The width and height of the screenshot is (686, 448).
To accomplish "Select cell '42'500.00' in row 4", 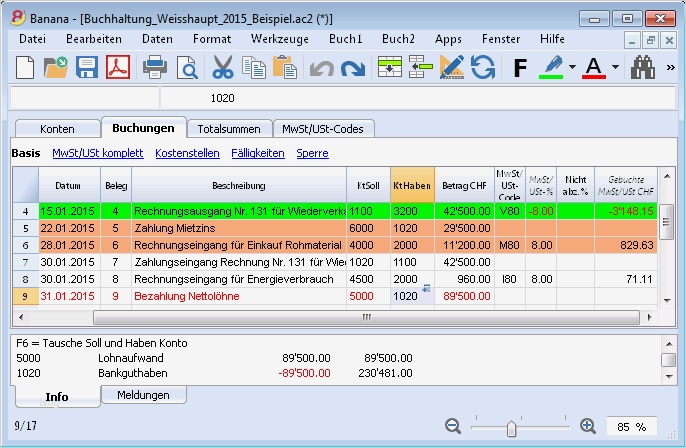I will coord(464,211).
